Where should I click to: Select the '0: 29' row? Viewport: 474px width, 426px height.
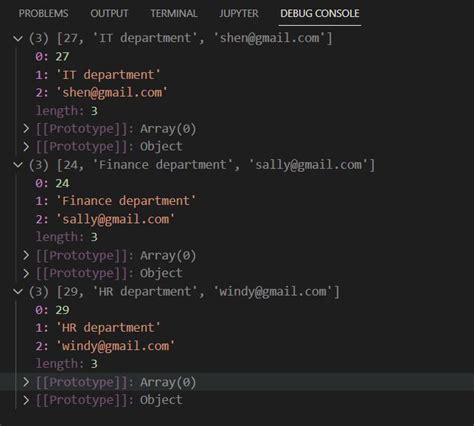tap(52, 310)
